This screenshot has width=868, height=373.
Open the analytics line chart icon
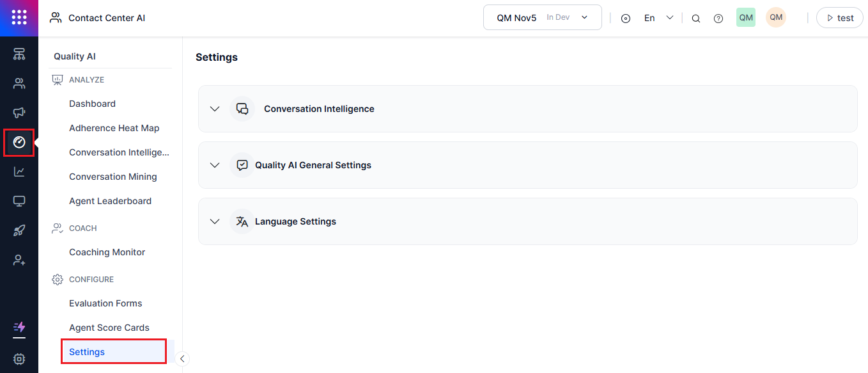pyautogui.click(x=19, y=171)
